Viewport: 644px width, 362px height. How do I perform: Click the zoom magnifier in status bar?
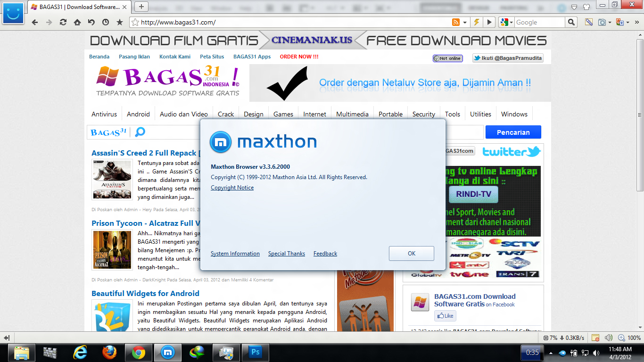[621, 337]
